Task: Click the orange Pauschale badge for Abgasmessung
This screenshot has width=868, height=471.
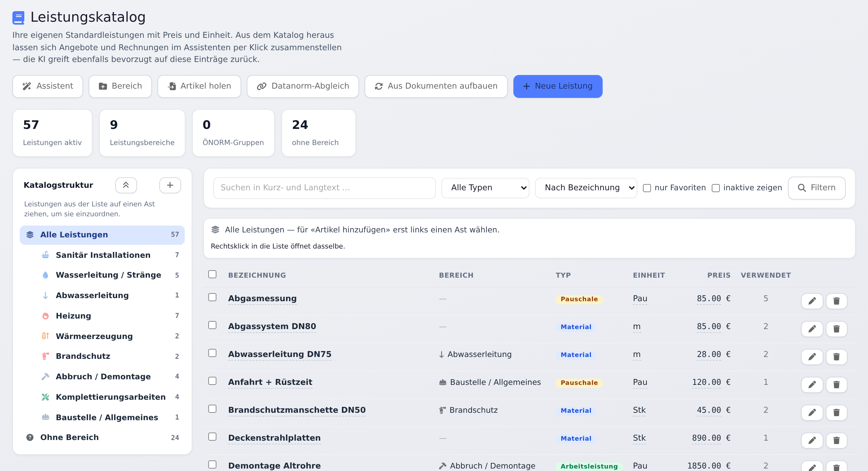Action: [579, 299]
